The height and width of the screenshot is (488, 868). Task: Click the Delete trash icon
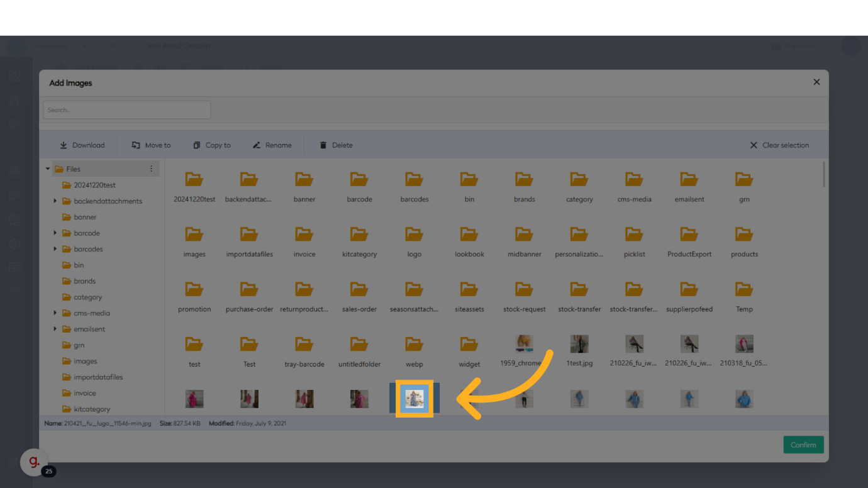tap(323, 145)
